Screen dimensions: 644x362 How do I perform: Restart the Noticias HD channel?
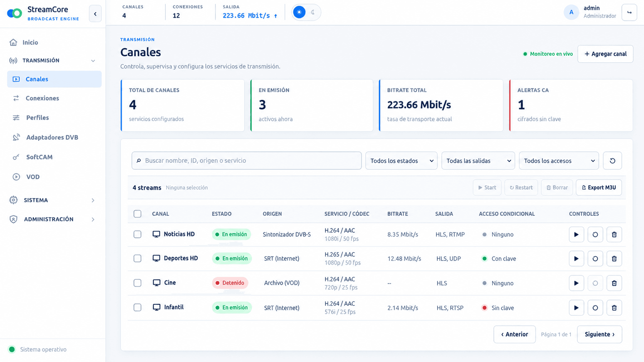coord(595,234)
